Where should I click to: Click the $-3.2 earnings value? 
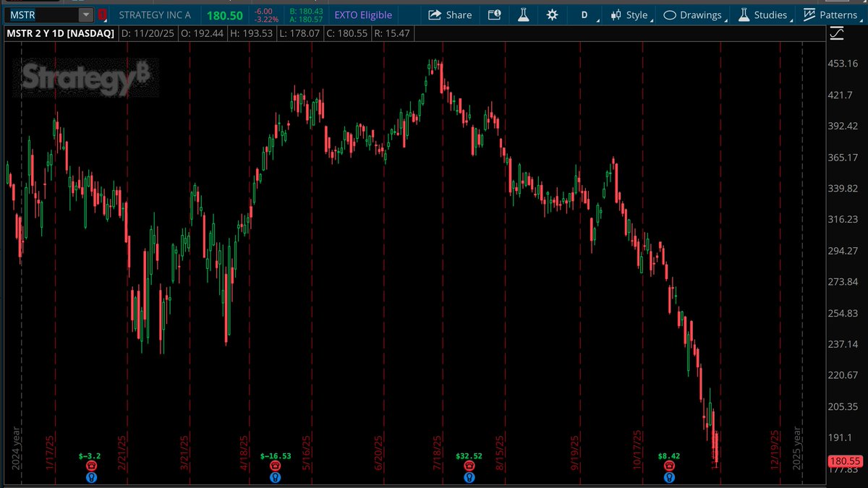point(90,456)
